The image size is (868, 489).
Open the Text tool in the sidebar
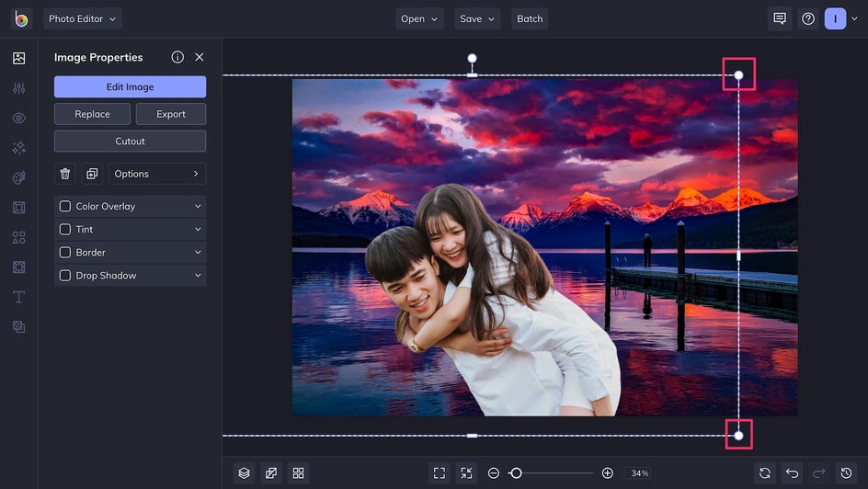18,297
